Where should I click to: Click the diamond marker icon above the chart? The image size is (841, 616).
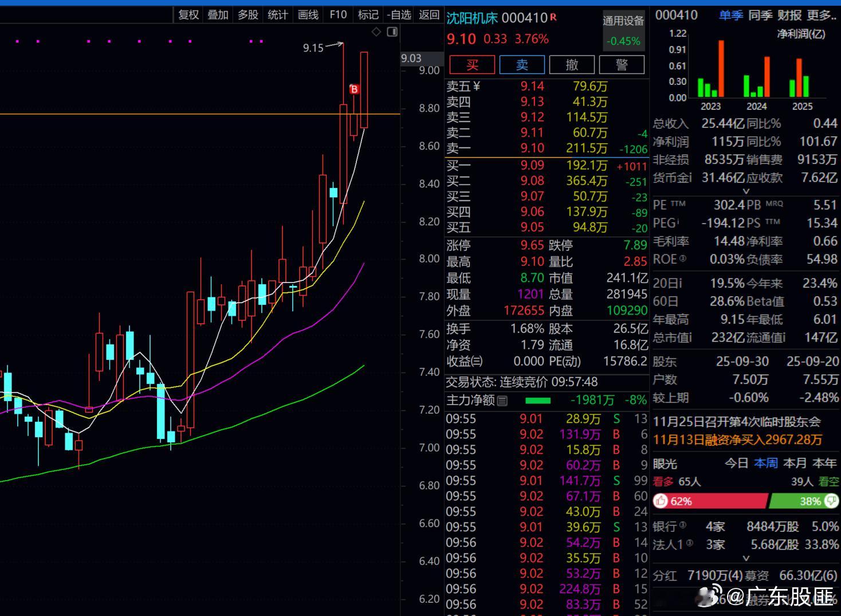click(x=376, y=32)
